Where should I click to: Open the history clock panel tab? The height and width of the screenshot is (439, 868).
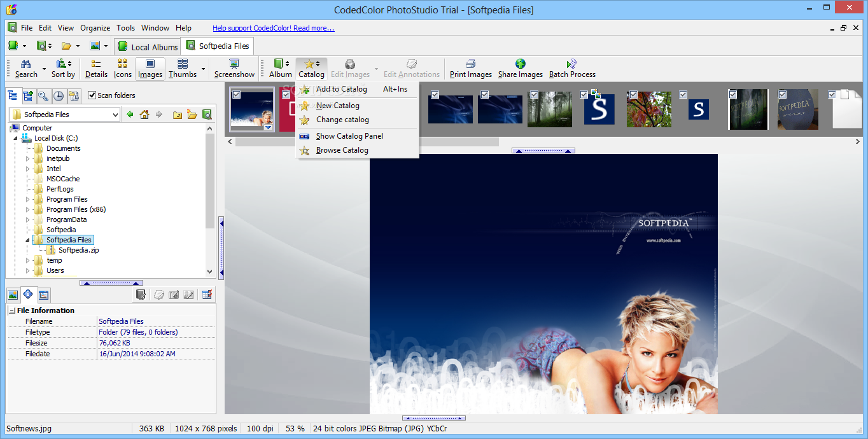(x=59, y=96)
